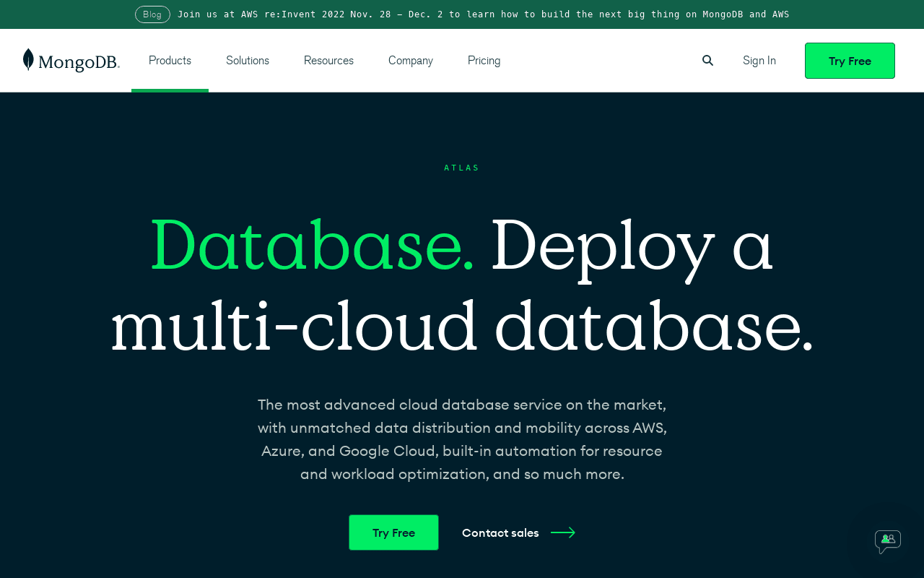This screenshot has height=578, width=924.
Task: Open the chat support widget icon
Action: (x=887, y=541)
